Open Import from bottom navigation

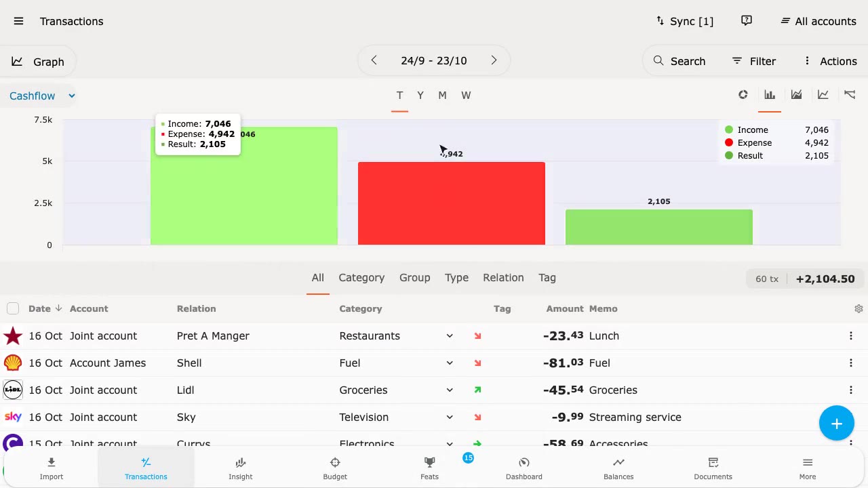tap(52, 468)
